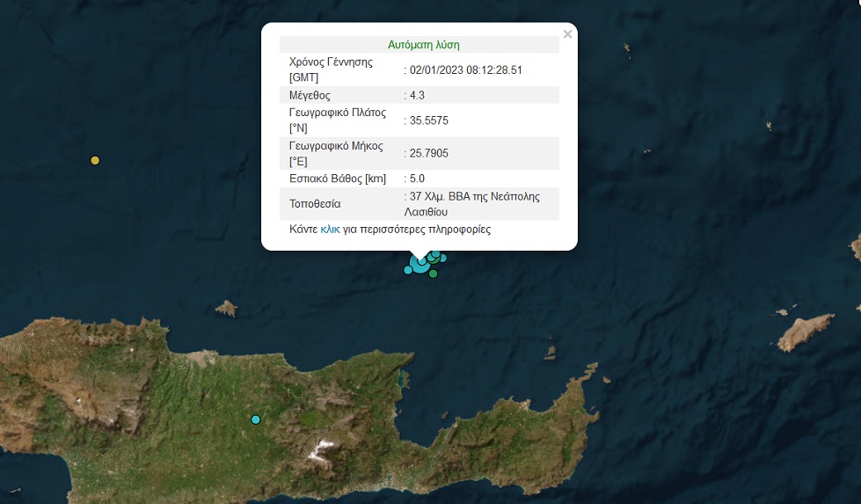This screenshot has width=861, height=504.
Task: Select the cyan earthquake marker on Crete
Action: pyautogui.click(x=256, y=420)
